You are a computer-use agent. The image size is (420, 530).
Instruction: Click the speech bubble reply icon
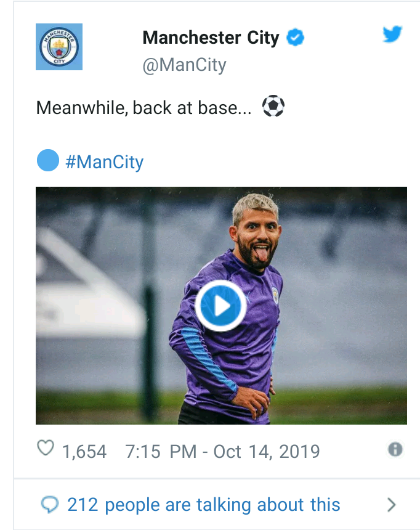49,505
